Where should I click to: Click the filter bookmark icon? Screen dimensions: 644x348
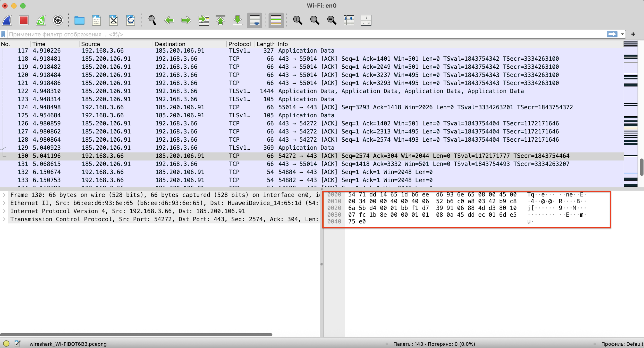point(3,34)
